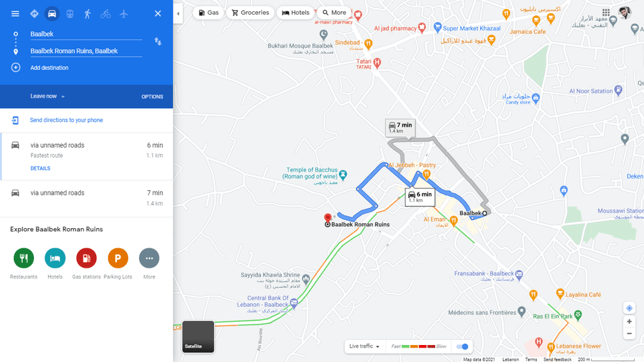Select walking travel mode icon
The height and width of the screenshot is (362, 644).
pos(87,14)
